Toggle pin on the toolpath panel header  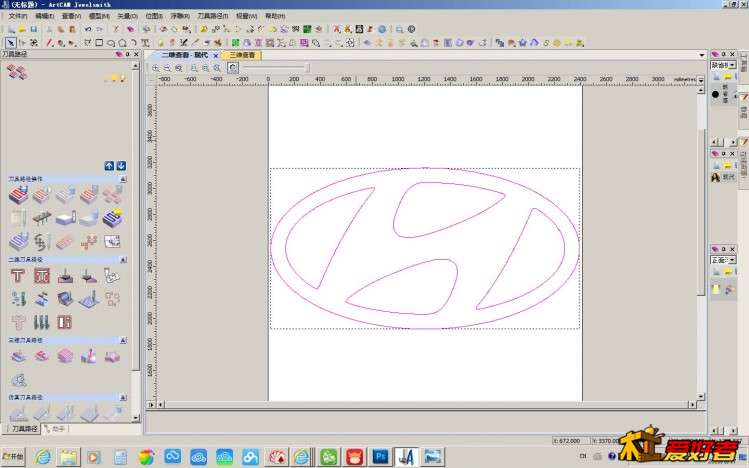click(128, 54)
